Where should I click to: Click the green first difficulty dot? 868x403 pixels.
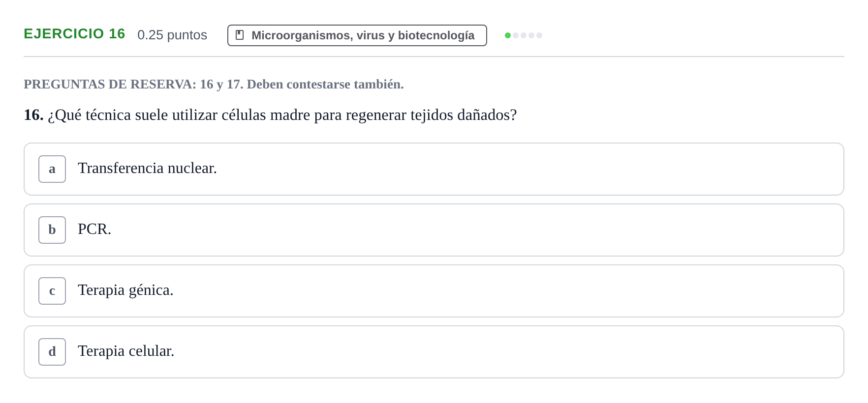coord(508,35)
